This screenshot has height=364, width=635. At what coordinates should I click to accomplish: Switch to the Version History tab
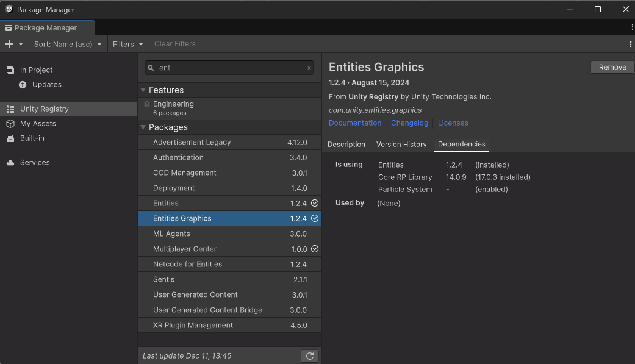pyautogui.click(x=401, y=145)
